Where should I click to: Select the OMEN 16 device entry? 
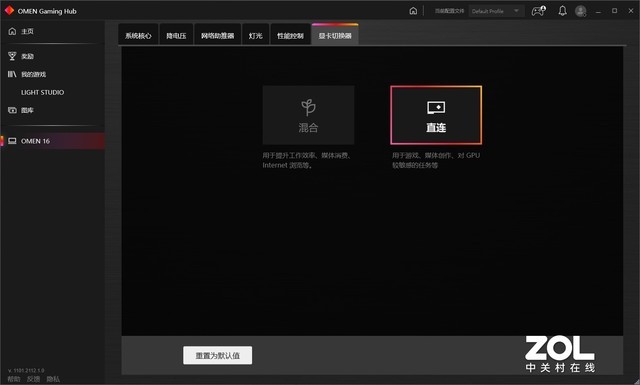(x=53, y=141)
